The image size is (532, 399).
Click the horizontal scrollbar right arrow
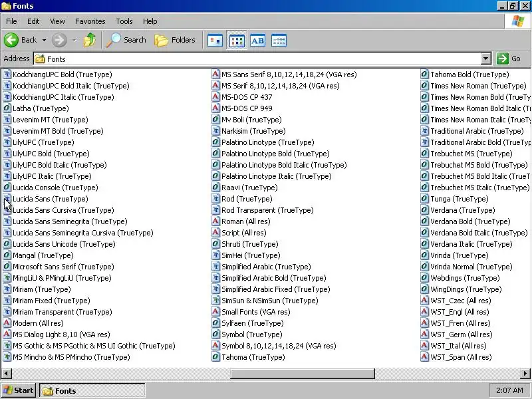[525, 374]
